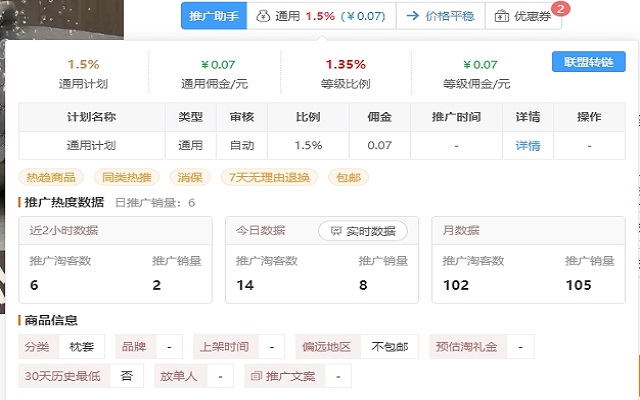Viewport: 640px width, 400px height.
Task: Click the 商品信息 section heading
Action: 51,320
